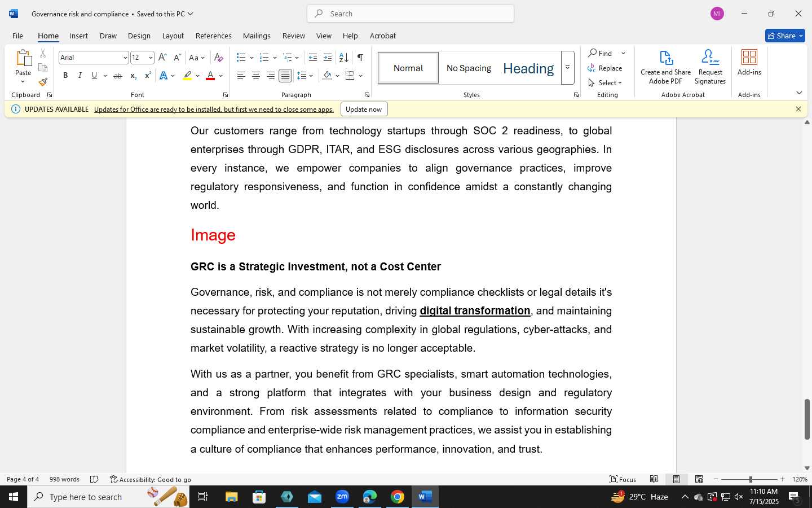
Task: Activate the Format Painter brush
Action: (x=43, y=82)
